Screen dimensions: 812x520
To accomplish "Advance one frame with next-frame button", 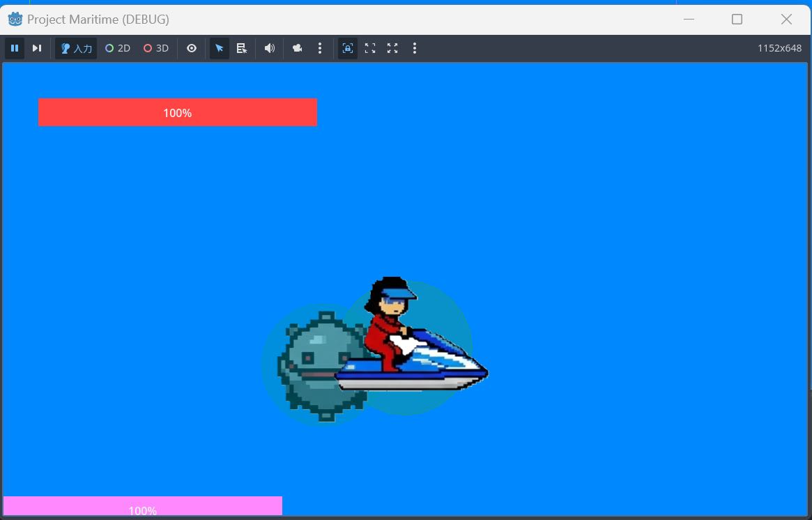I will (37, 48).
